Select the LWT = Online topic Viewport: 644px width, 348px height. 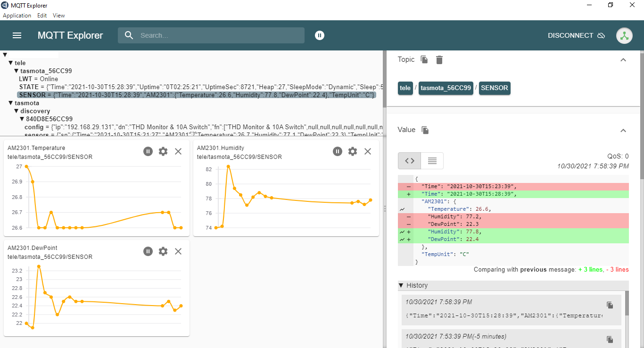tap(39, 79)
